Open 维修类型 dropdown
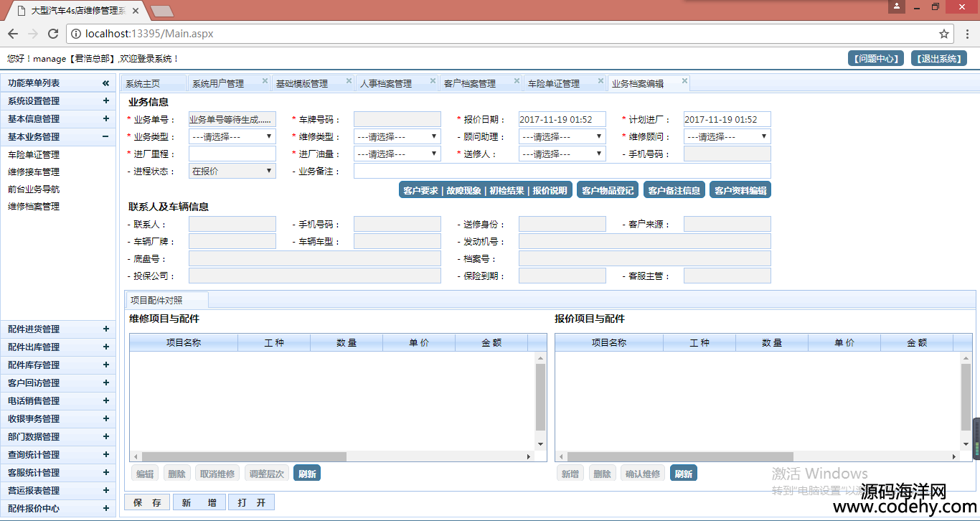Image resolution: width=980 pixels, height=521 pixels. click(x=397, y=136)
